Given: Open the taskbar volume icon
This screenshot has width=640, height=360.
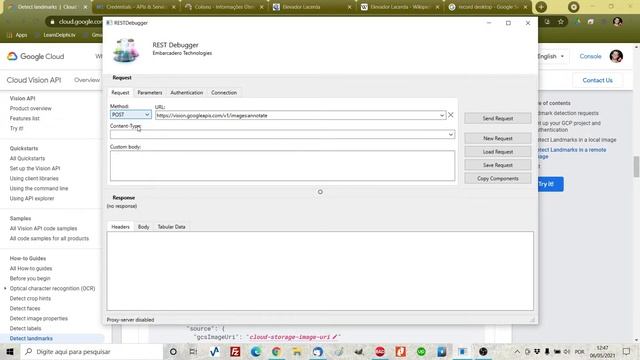Looking at the screenshot, I should tap(567, 351).
